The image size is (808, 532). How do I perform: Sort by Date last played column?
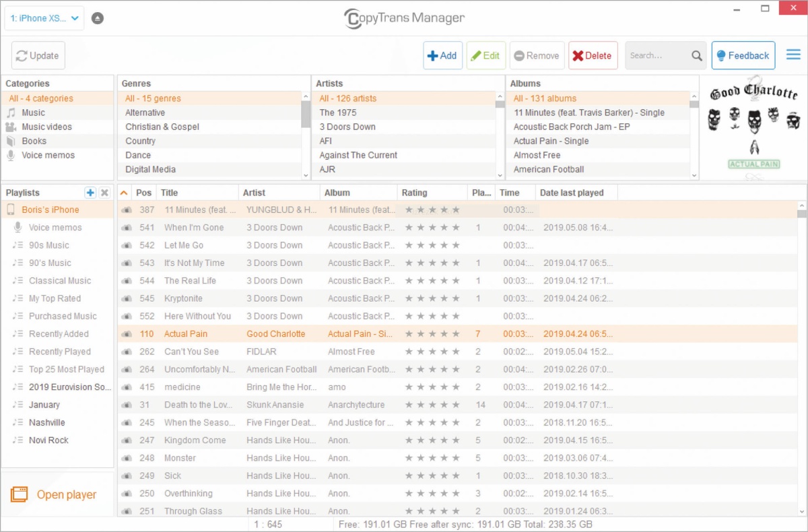coord(576,193)
